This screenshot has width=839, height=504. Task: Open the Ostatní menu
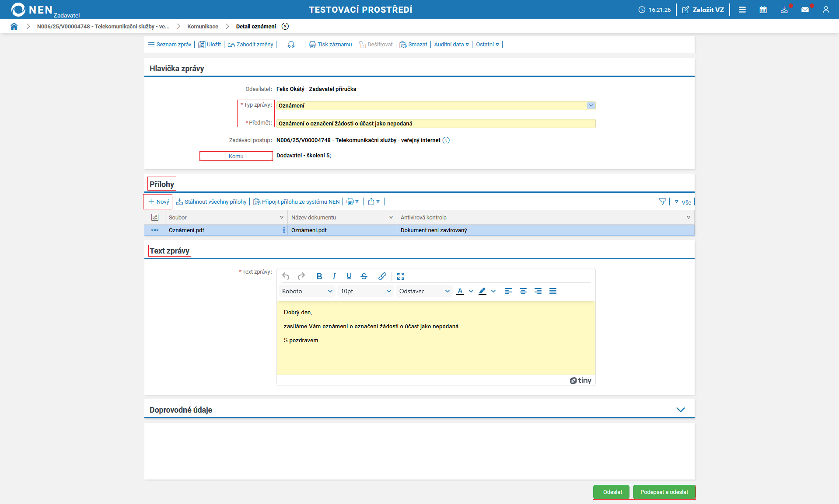click(x=487, y=45)
